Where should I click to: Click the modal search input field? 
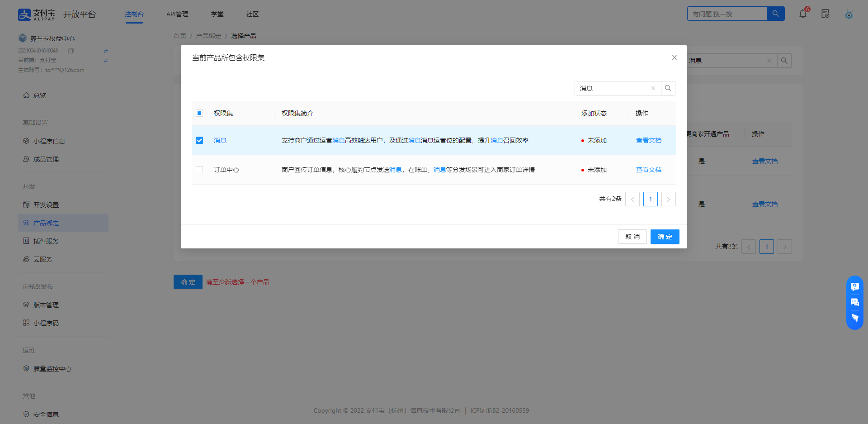[613, 88]
